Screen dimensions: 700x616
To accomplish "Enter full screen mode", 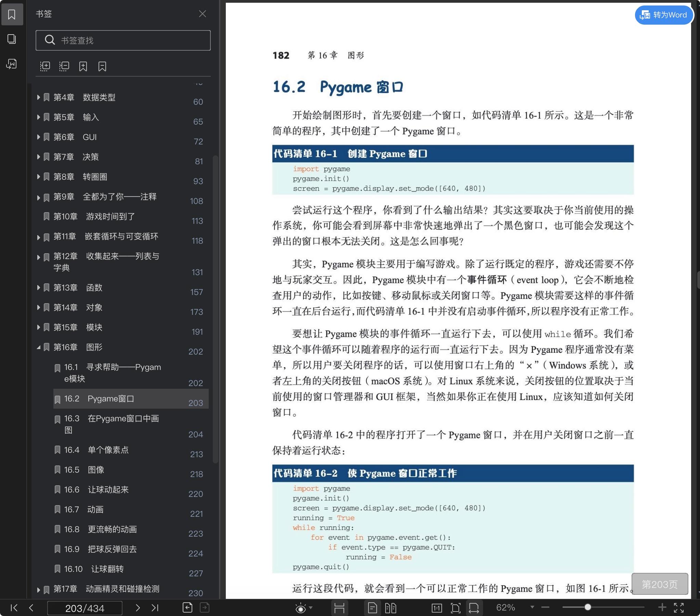I will [x=678, y=607].
